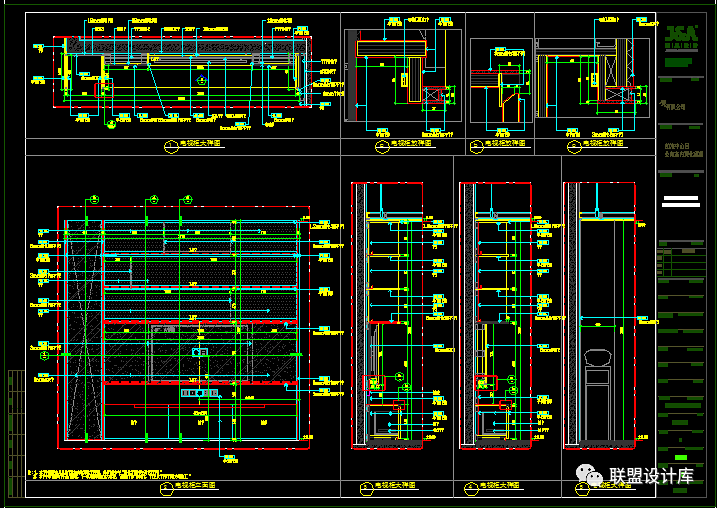
Task: Select the main elevation title label at bottom
Action: coord(197,485)
